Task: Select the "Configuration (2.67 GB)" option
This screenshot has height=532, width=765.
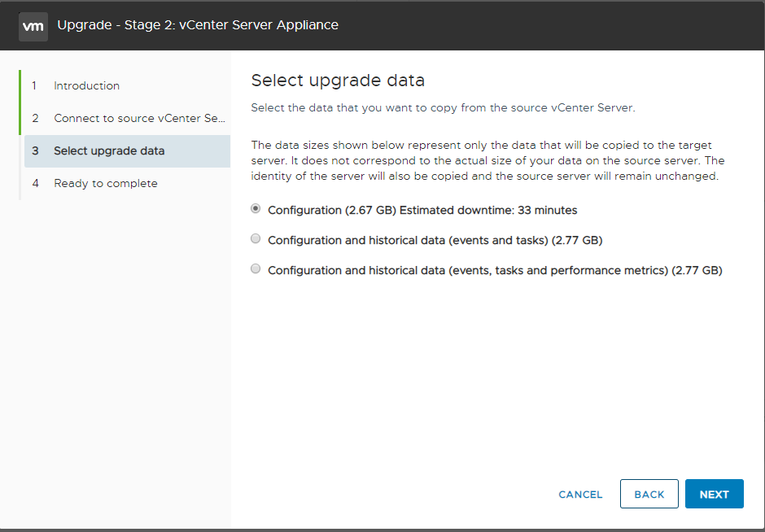Action: [255, 208]
